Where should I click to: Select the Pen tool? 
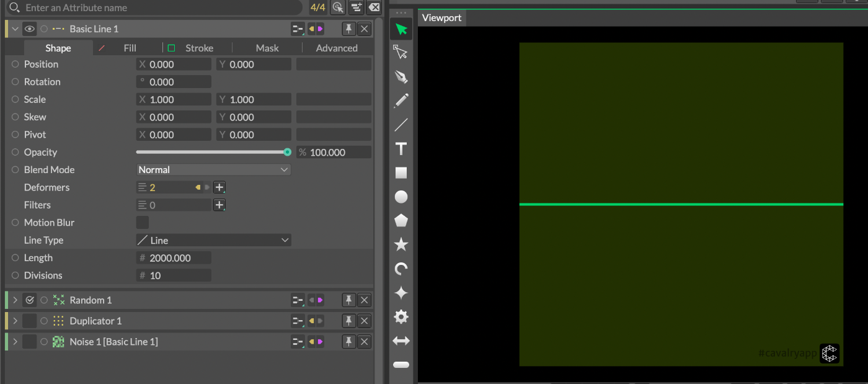[x=401, y=77]
